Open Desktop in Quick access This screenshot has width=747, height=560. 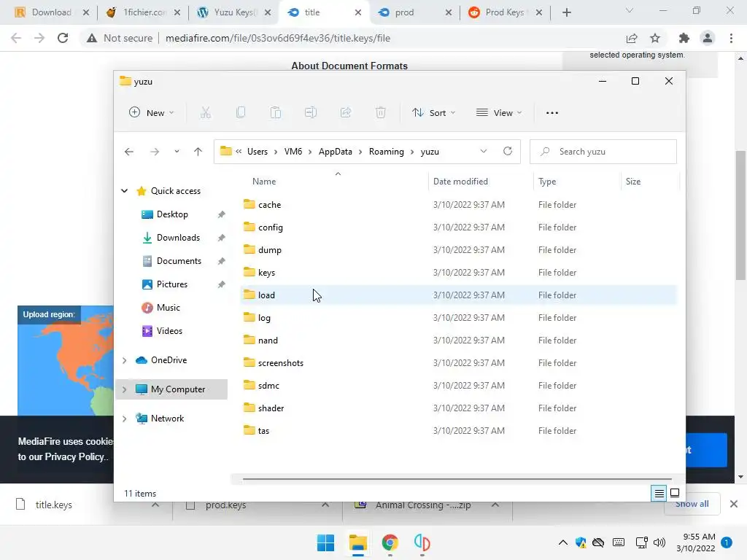(x=172, y=214)
